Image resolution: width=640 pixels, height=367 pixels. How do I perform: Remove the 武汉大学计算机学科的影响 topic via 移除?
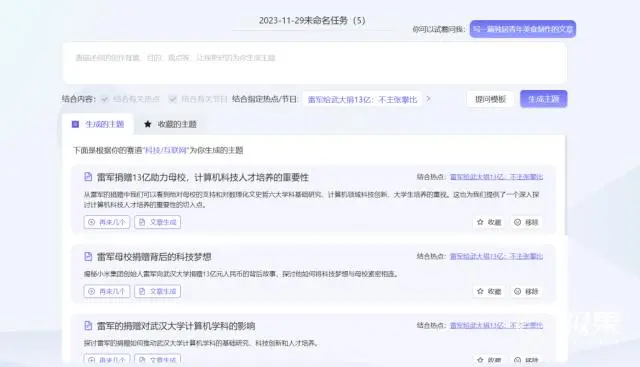[527, 360]
